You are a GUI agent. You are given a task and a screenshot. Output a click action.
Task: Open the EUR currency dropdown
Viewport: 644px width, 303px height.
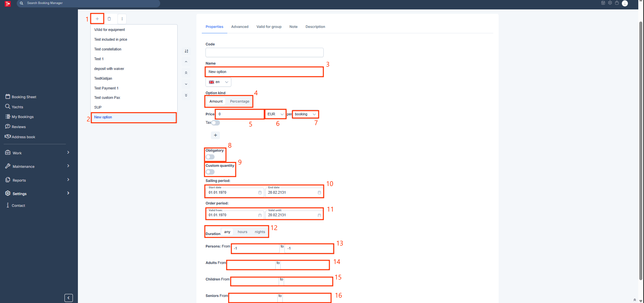point(275,114)
